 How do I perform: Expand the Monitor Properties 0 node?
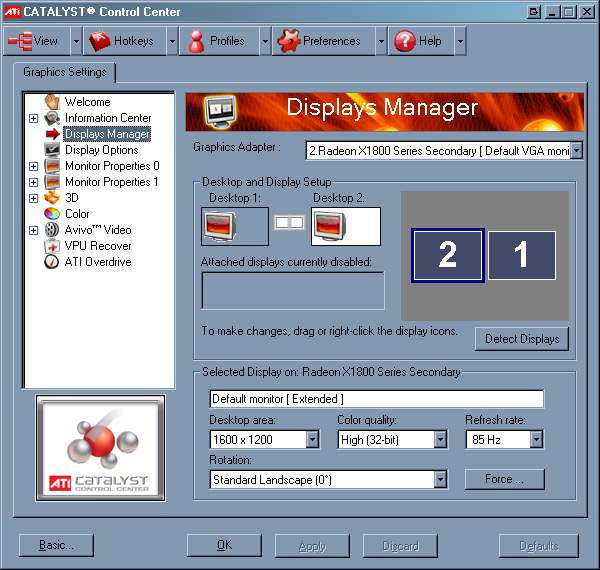point(34,166)
